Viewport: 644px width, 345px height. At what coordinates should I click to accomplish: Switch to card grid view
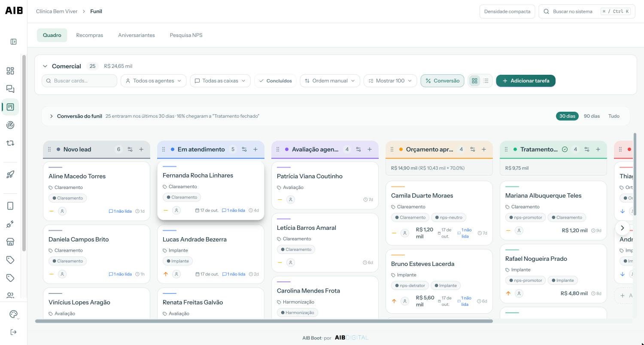pos(474,81)
